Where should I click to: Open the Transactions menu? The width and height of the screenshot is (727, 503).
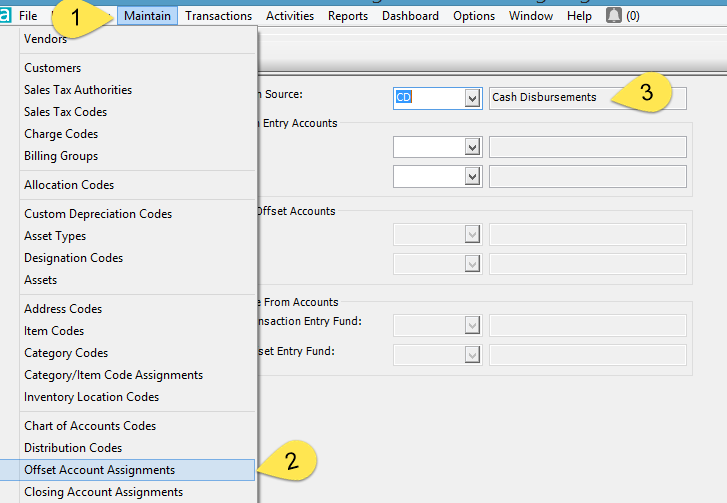pos(218,16)
